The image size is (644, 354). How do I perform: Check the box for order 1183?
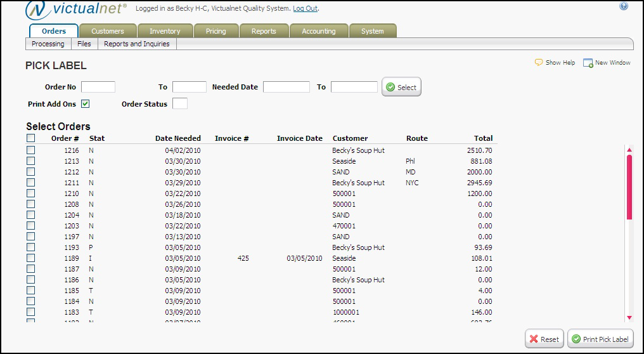31,311
